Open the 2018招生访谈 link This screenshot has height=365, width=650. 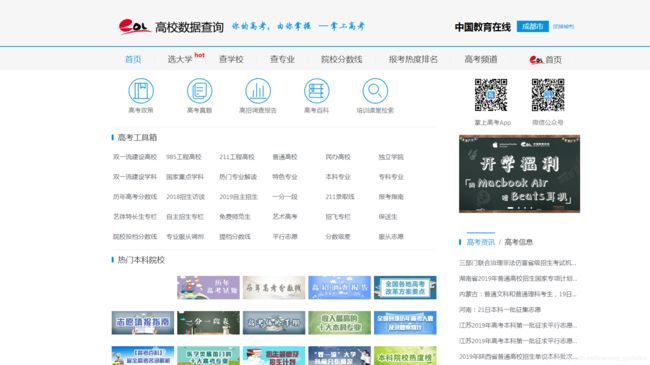185,197
